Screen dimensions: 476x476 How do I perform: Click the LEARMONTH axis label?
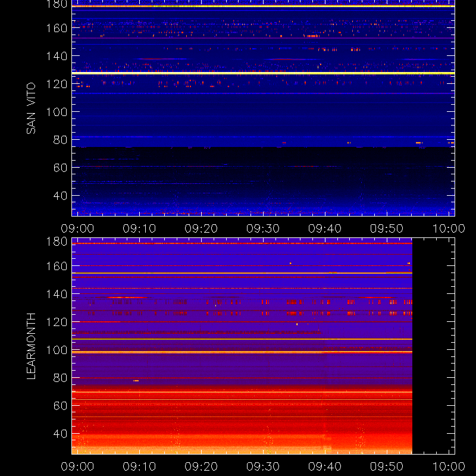pyautogui.click(x=31, y=346)
